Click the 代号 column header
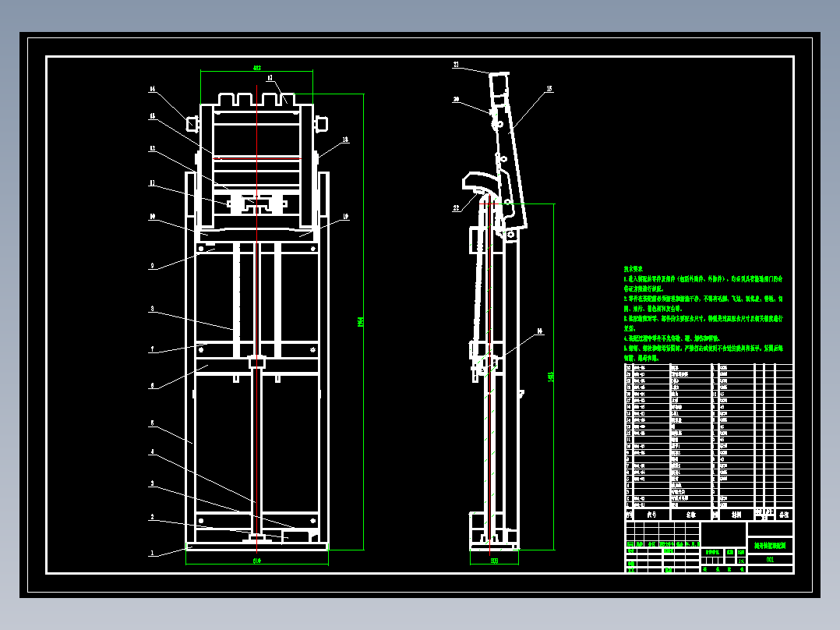Viewport: 840px width, 630px height. click(x=651, y=515)
